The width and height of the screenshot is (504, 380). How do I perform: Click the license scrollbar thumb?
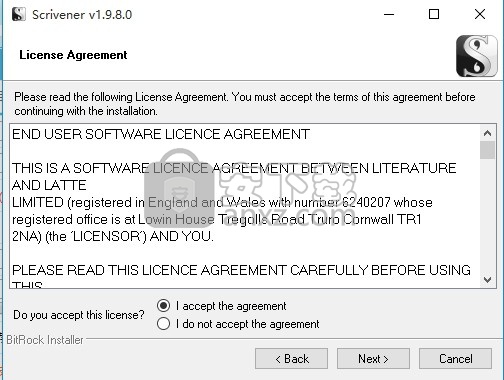(487, 150)
